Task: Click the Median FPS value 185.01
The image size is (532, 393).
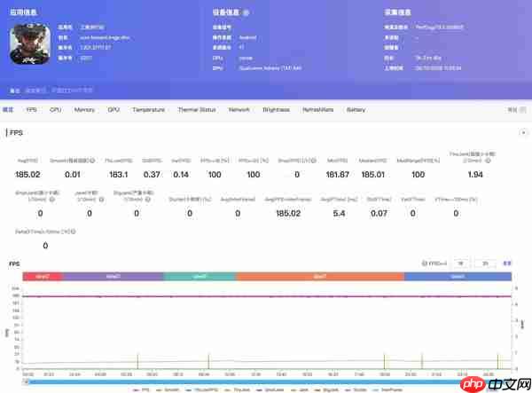Action: [x=373, y=175]
